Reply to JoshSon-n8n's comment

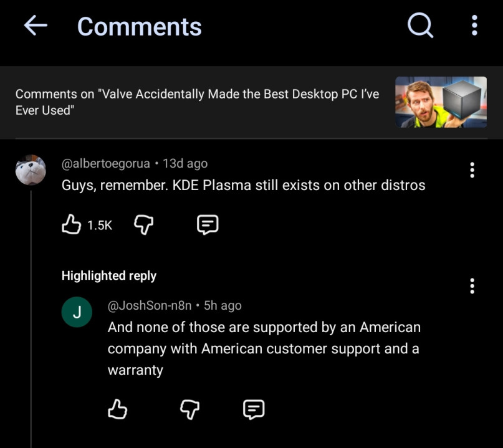[254, 409]
